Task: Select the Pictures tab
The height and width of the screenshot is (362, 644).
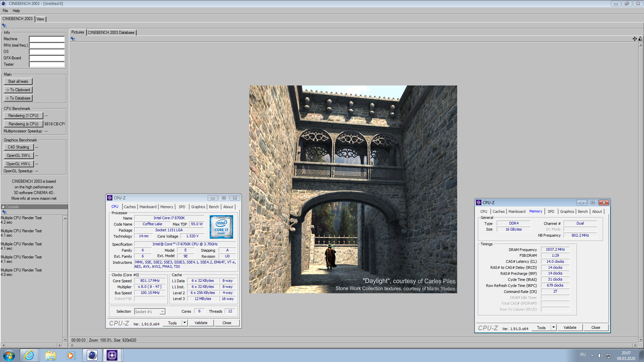Action: (77, 32)
